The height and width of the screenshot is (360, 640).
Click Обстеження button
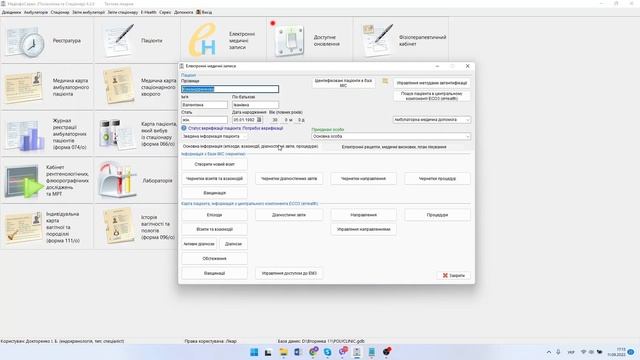click(214, 258)
